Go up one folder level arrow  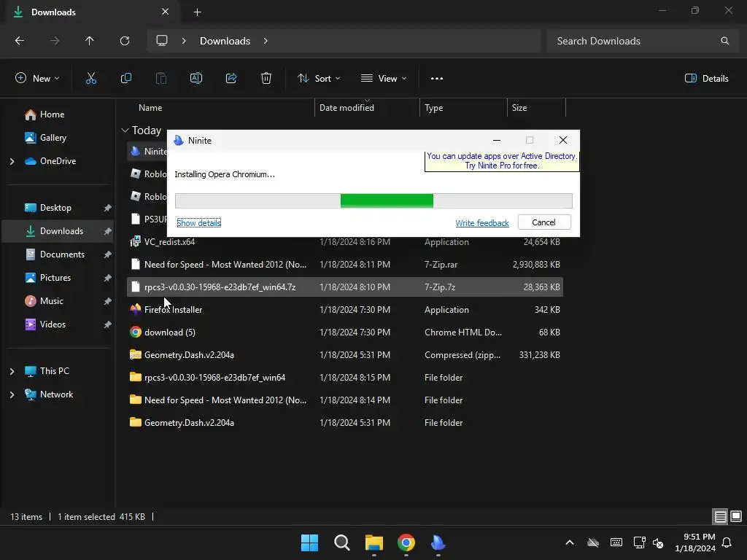[x=89, y=41]
